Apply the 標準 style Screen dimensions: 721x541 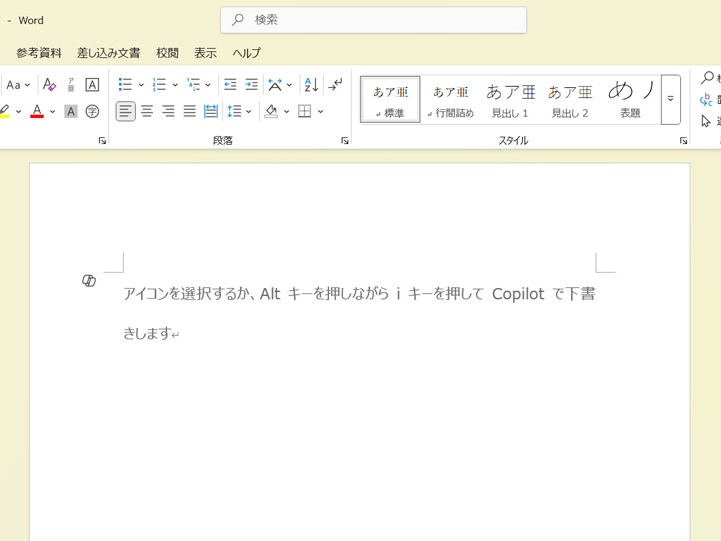[390, 100]
